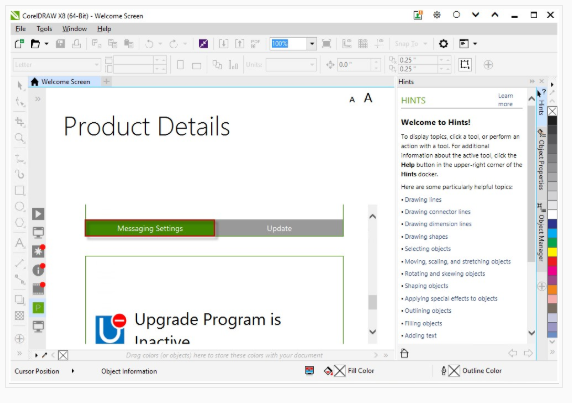Expand the Welcome sidebar double chevron
Image resolution: width=572 pixels, height=403 pixels.
pyautogui.click(x=38, y=99)
